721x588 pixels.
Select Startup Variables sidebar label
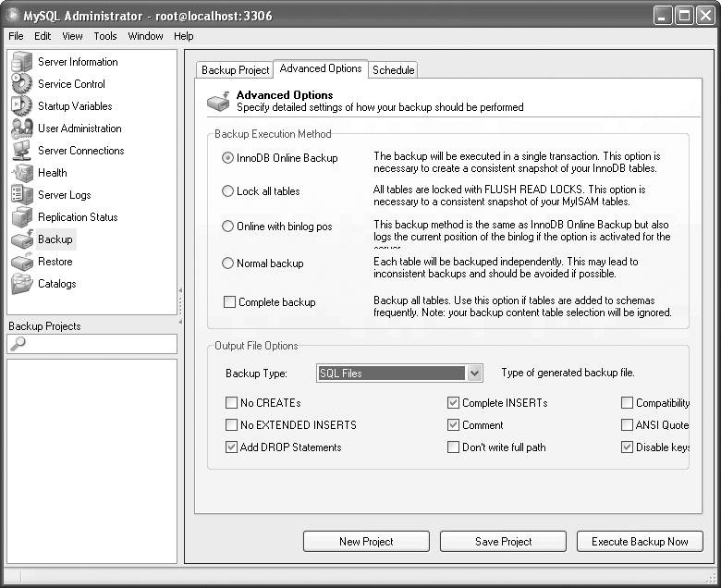(75, 106)
